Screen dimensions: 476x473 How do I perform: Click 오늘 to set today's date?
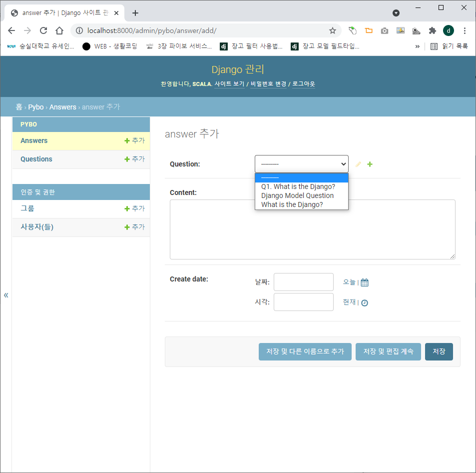coord(349,282)
